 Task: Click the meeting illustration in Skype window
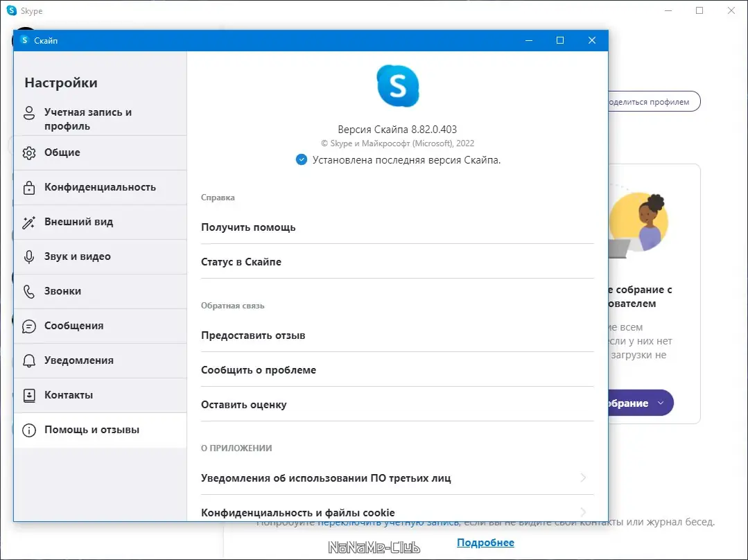(x=638, y=222)
